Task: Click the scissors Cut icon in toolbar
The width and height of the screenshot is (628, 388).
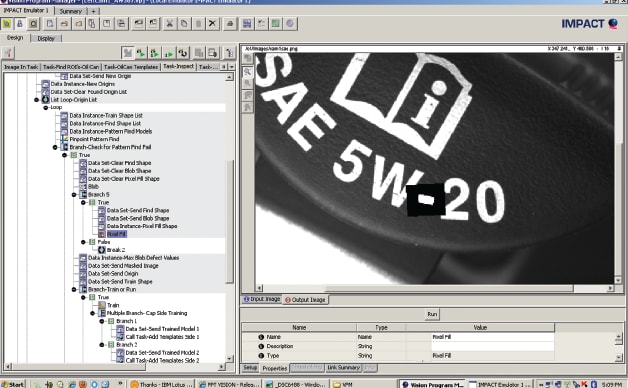Action: 169,24
